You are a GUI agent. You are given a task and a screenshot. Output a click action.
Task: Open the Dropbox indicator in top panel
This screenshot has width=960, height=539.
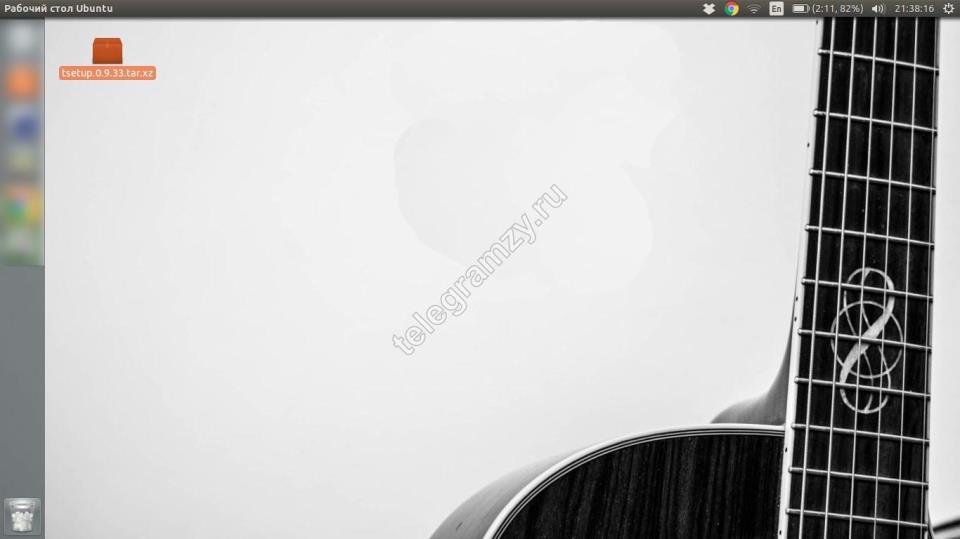tap(709, 9)
